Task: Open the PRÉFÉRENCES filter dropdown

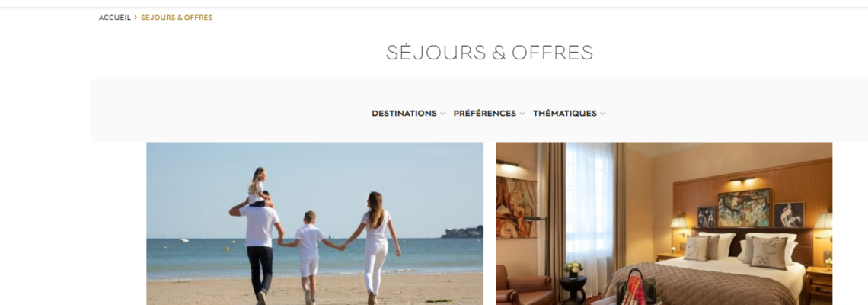Action: (x=489, y=114)
